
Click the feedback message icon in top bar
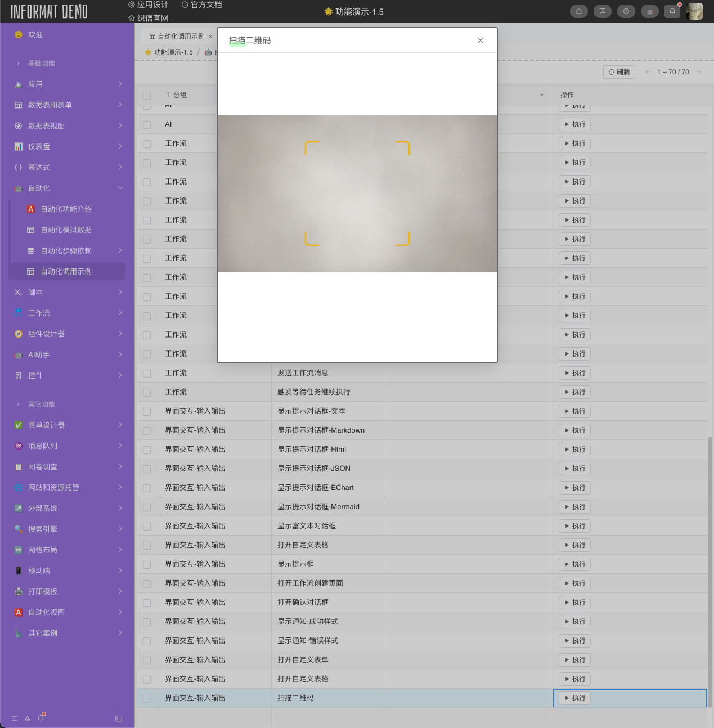[602, 11]
